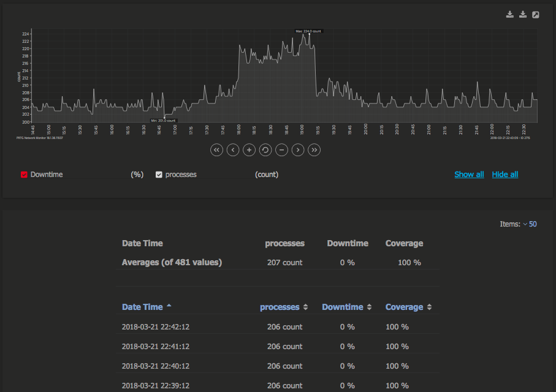The width and height of the screenshot is (556, 392).
Task: Reset the graph view with circular arrow icon
Action: pyautogui.click(x=265, y=149)
